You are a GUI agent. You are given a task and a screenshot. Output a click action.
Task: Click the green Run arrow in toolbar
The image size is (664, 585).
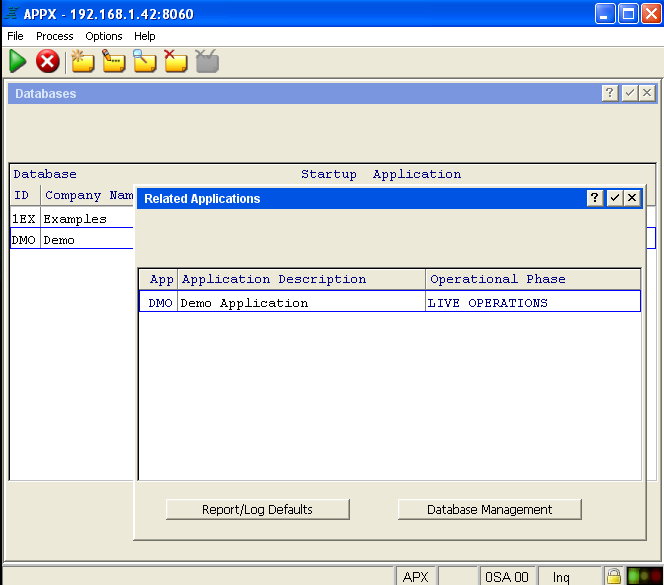(18, 61)
